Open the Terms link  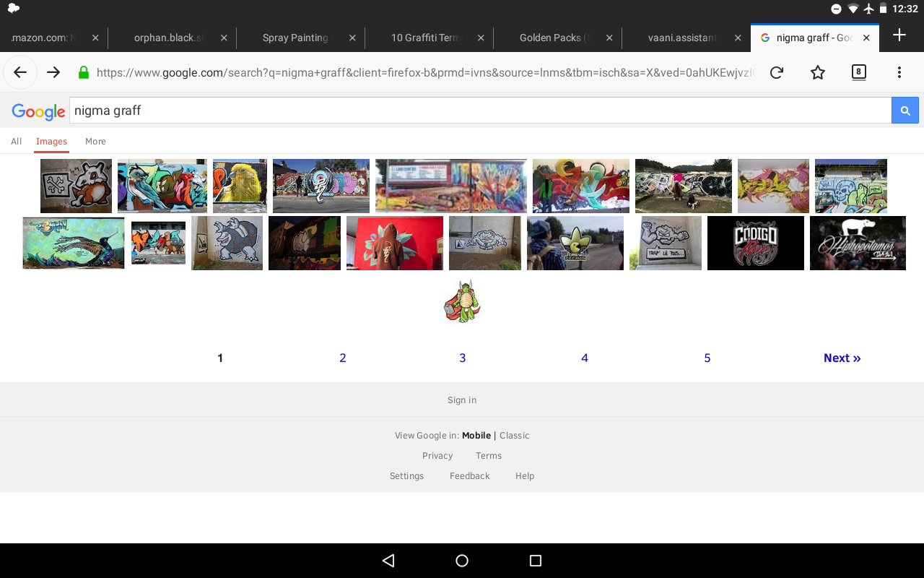tap(489, 456)
